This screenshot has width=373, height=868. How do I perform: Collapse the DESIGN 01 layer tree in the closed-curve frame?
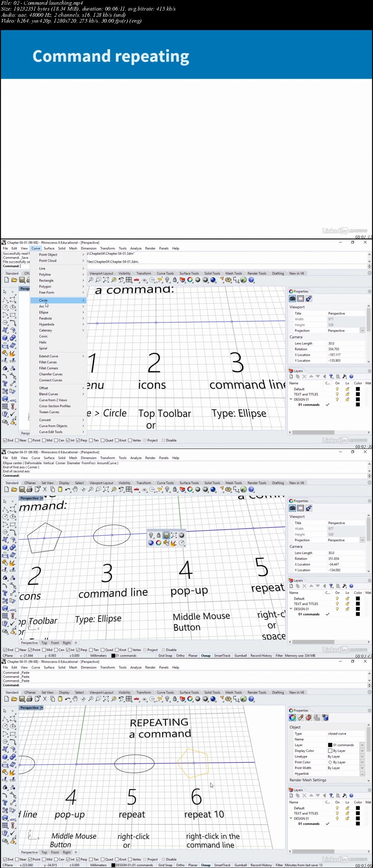tap(291, 818)
